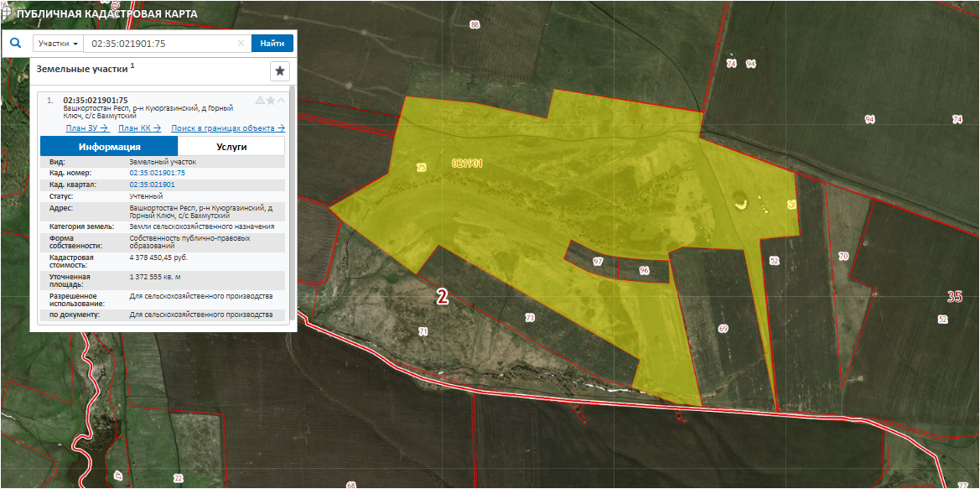Click the magnifying glass search icon
The height and width of the screenshot is (489, 980).
coord(15,43)
